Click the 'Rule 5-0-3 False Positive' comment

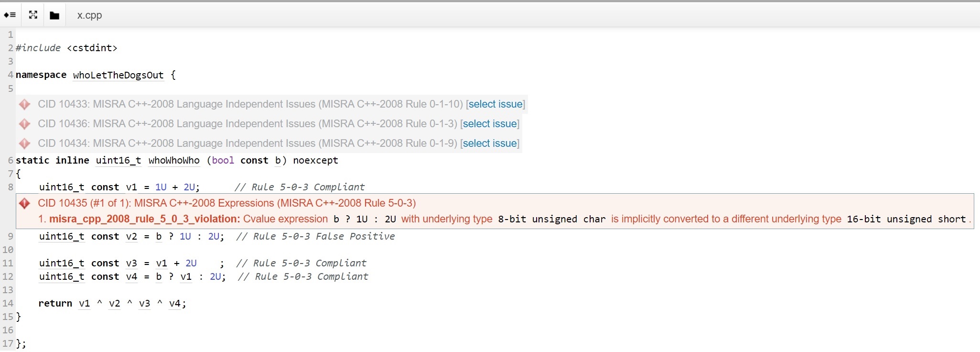pyautogui.click(x=315, y=236)
